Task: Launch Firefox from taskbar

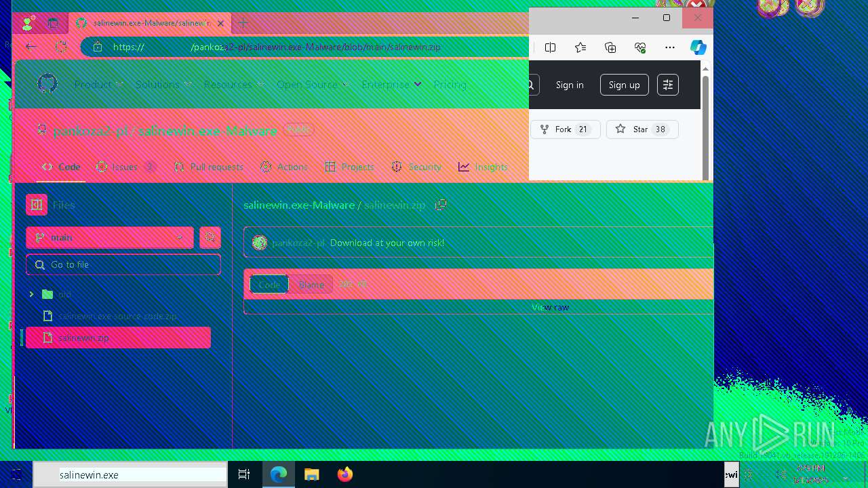Action: coord(345,474)
